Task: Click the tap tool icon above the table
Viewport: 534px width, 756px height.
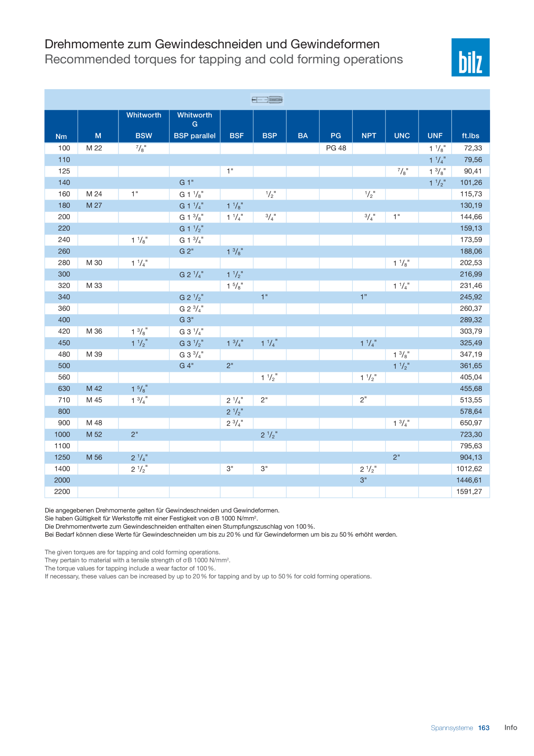Action: pos(267,100)
